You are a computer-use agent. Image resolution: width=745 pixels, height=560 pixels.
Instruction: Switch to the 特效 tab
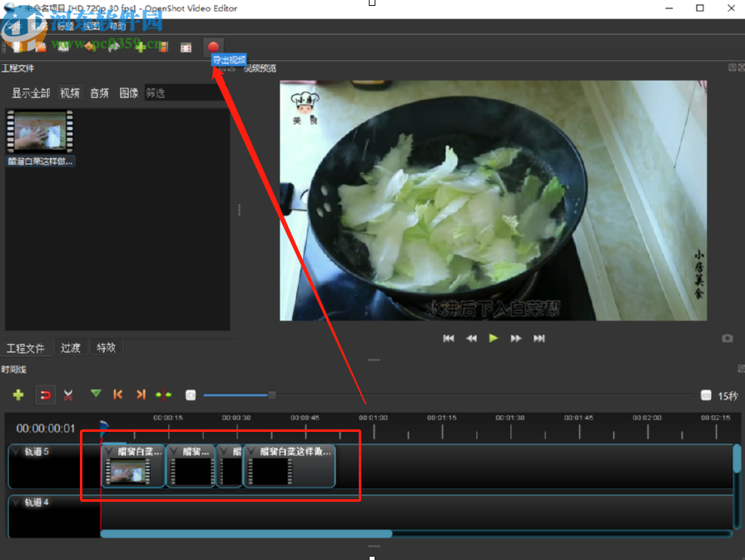[x=106, y=347]
